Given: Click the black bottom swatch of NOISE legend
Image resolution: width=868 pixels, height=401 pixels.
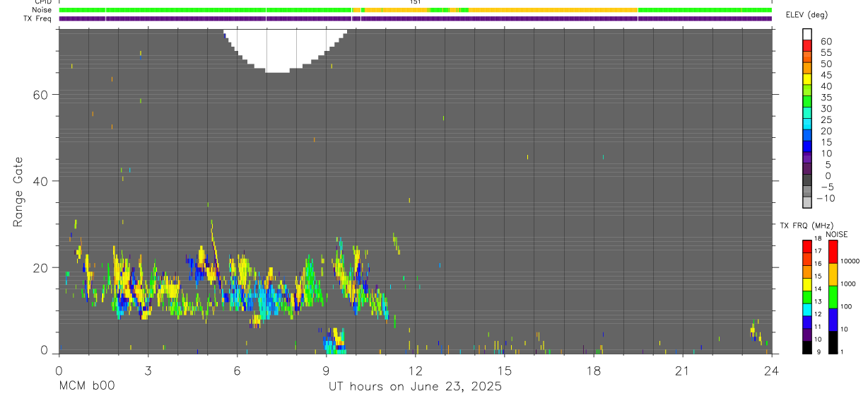Looking at the screenshot, I should click(x=833, y=342).
